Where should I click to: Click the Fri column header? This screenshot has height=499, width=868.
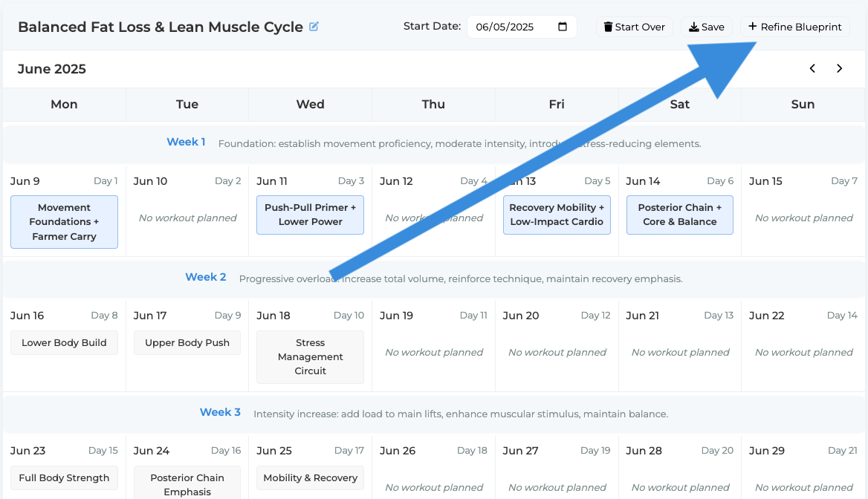pos(557,104)
